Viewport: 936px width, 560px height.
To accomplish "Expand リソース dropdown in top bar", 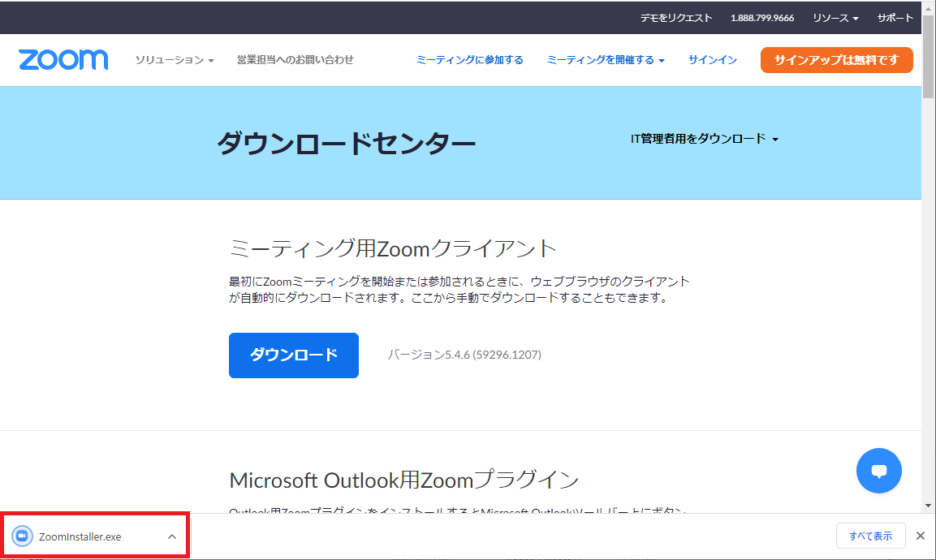I will pos(835,18).
